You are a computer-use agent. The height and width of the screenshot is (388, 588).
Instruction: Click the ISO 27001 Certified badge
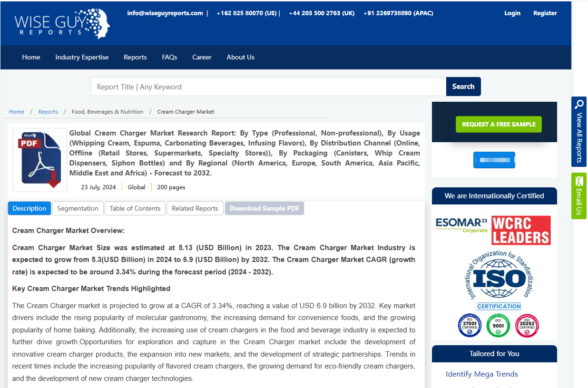pyautogui.click(x=470, y=325)
